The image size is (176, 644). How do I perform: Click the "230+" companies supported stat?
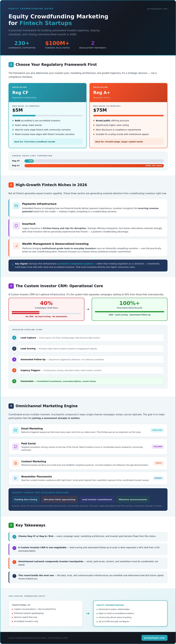click(22, 43)
